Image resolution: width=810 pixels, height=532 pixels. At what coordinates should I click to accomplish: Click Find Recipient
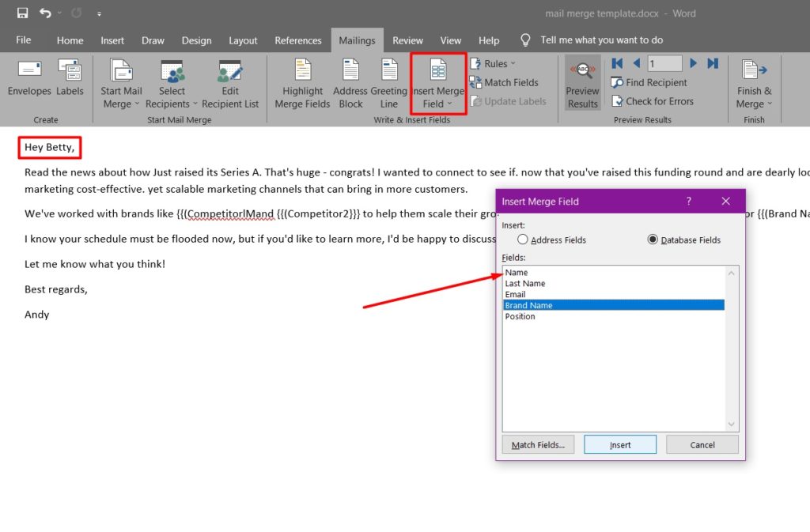pos(649,82)
